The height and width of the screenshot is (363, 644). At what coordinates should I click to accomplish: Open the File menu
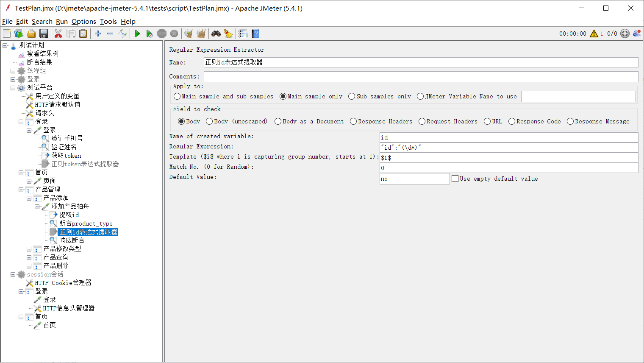click(x=7, y=21)
